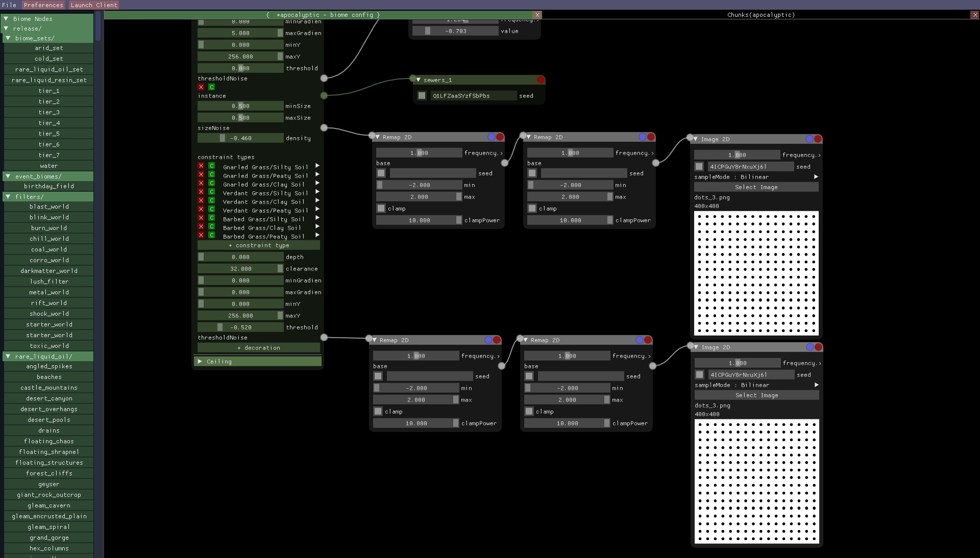The width and height of the screenshot is (980, 558).
Task: Click red circle on upper Image 2D node
Action: (x=818, y=139)
